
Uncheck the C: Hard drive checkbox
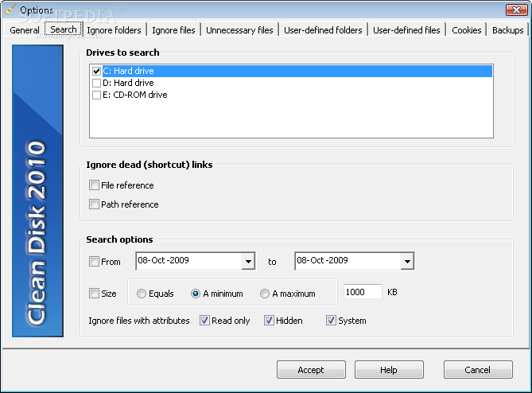click(x=96, y=71)
